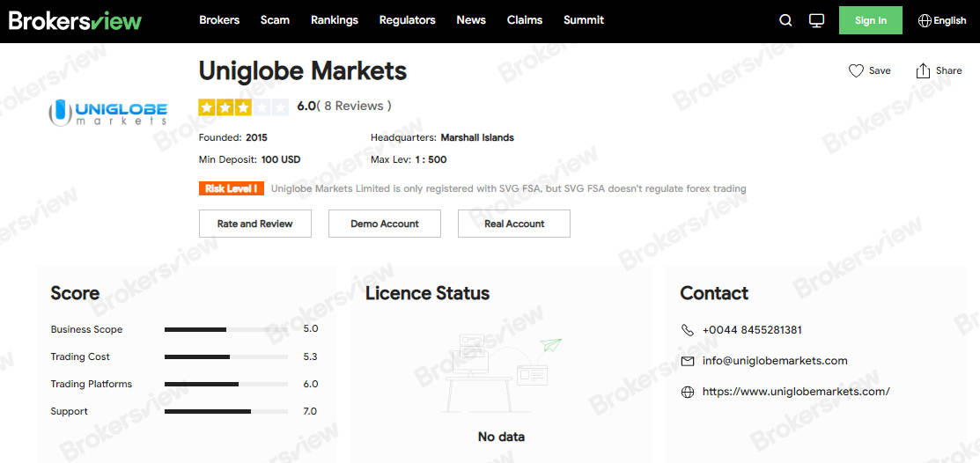Screen dimensions: 980x463
Task: Click the Trading Platforms score bar
Action: pyautogui.click(x=226, y=385)
